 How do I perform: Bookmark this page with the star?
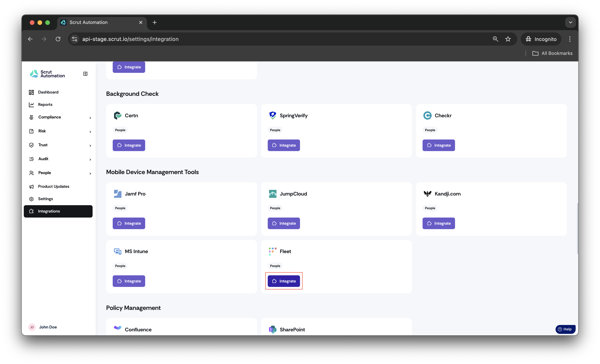tap(508, 39)
